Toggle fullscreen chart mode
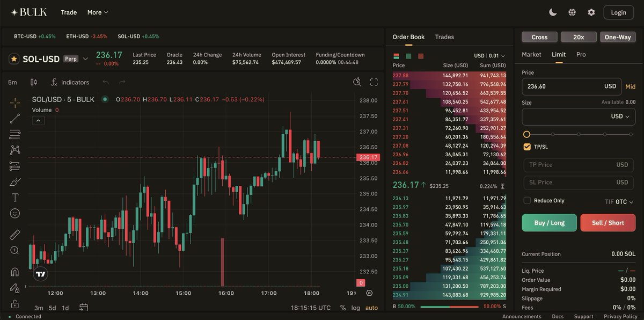The width and height of the screenshot is (644, 320). [x=374, y=82]
